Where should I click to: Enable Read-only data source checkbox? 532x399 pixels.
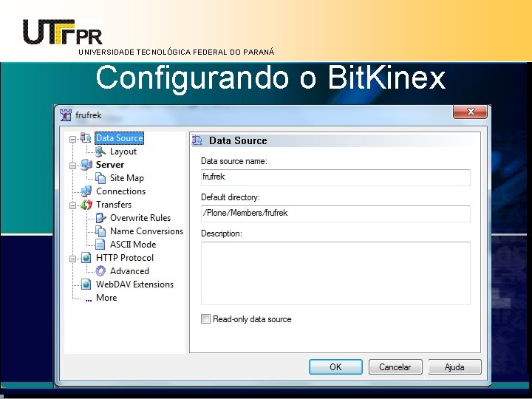(205, 319)
